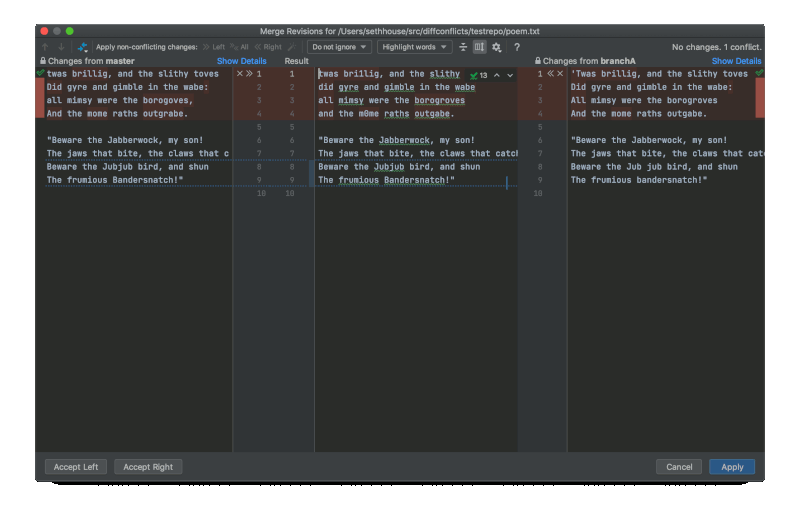Show Details for master changes
This screenshot has width=800, height=528.
click(x=241, y=61)
